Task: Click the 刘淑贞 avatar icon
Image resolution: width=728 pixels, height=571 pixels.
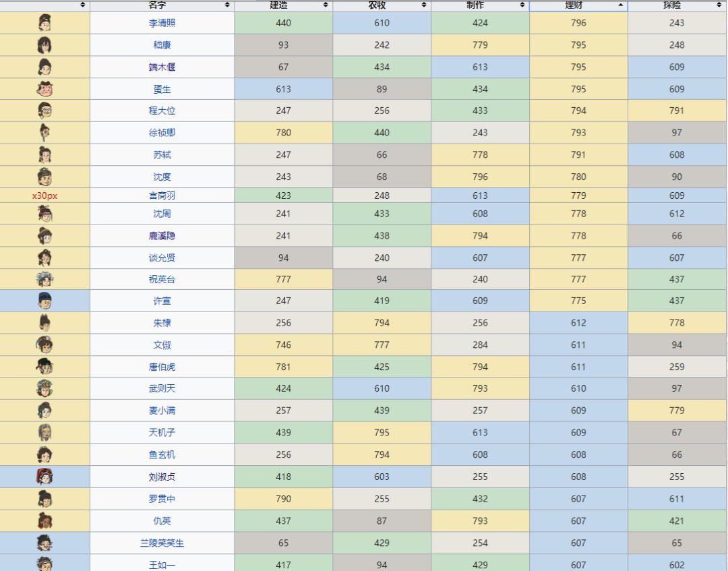Action: 45,477
